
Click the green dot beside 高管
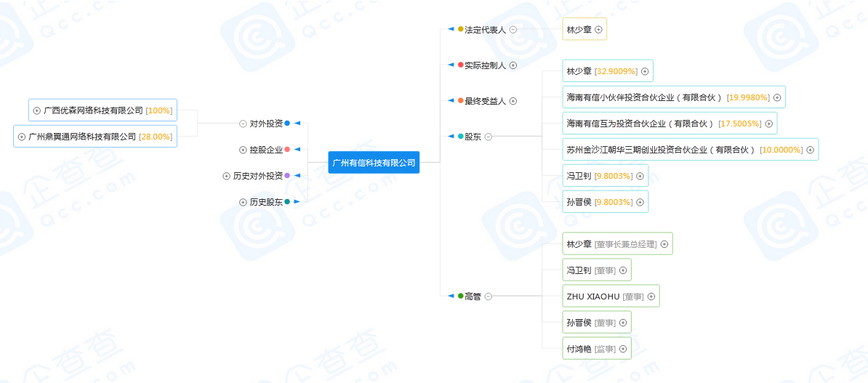[x=461, y=296]
